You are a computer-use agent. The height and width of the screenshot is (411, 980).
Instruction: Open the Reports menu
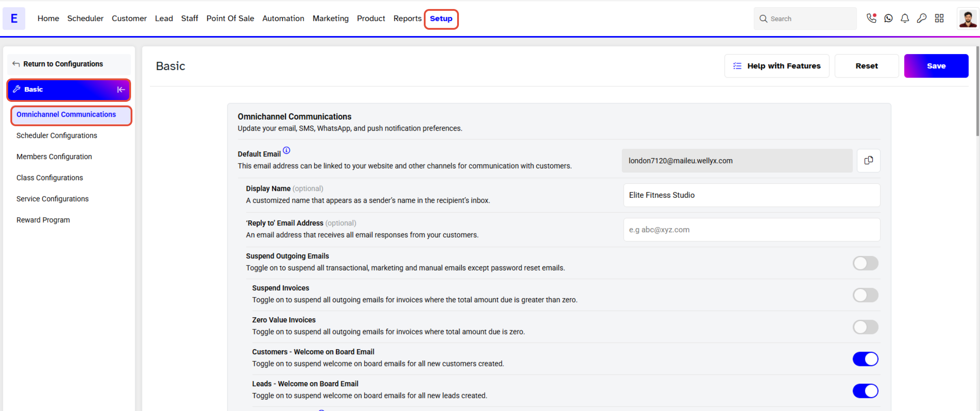pos(408,18)
